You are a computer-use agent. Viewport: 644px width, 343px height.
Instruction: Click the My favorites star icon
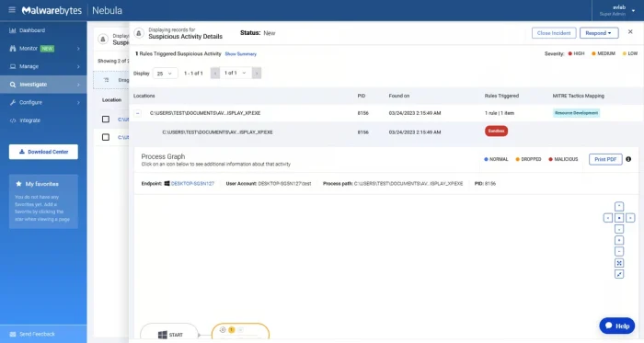[18, 184]
